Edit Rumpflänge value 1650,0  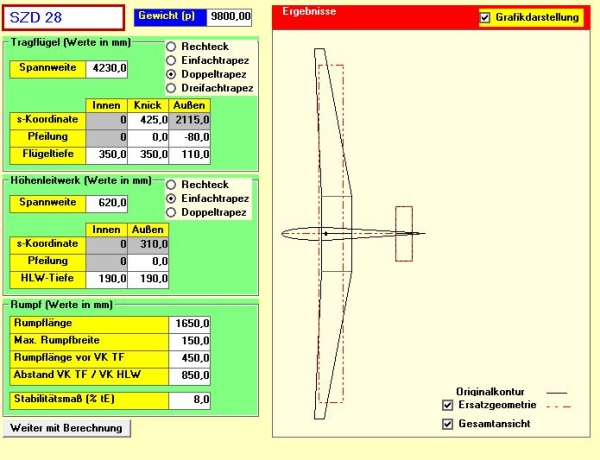189,324
